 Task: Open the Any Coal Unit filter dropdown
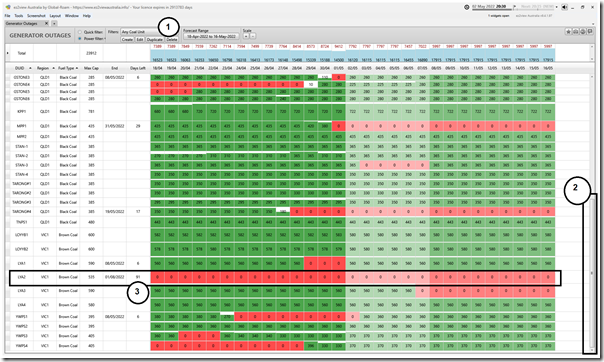[x=141, y=32]
